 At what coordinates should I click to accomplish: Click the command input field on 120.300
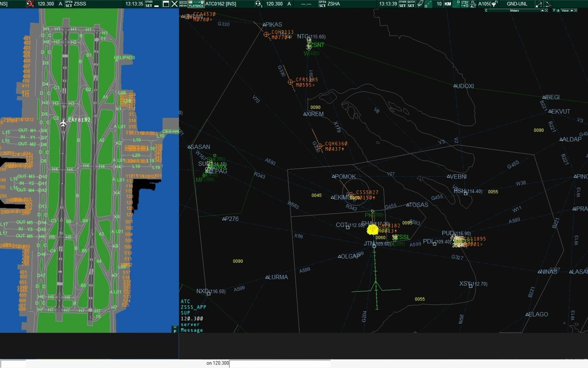(280, 363)
